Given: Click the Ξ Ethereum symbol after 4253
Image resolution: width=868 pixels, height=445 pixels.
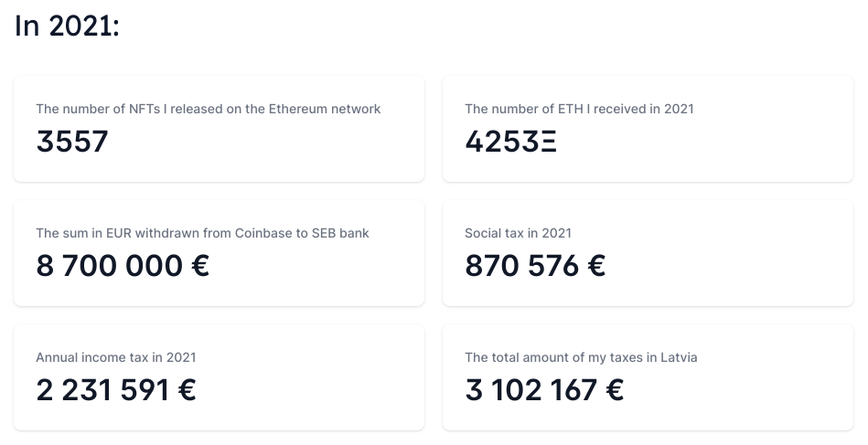Looking at the screenshot, I should pyautogui.click(x=548, y=142).
